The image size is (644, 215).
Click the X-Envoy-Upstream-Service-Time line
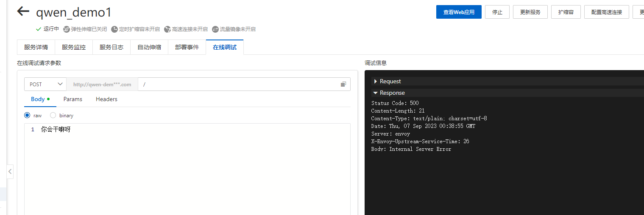tap(420, 141)
